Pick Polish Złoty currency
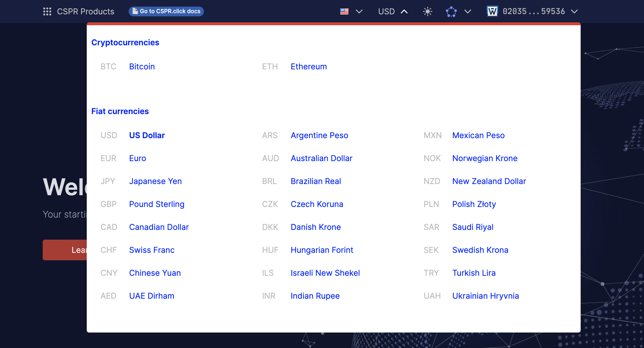 [474, 204]
